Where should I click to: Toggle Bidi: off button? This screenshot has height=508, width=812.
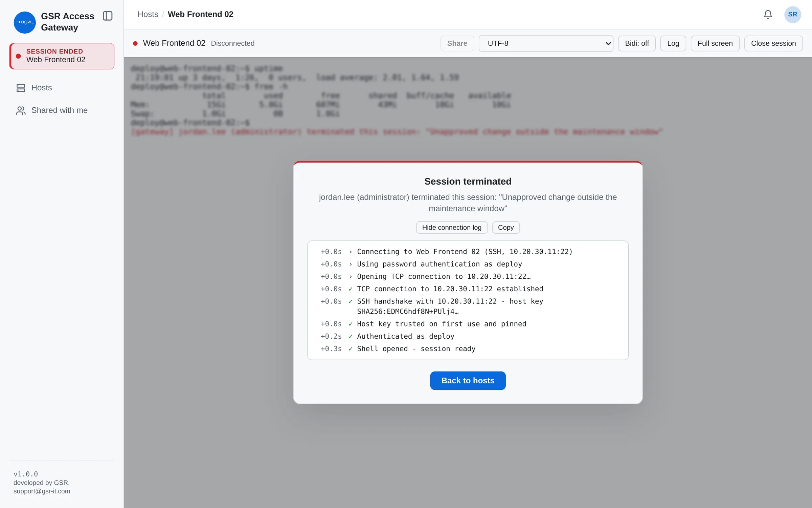coord(637,43)
